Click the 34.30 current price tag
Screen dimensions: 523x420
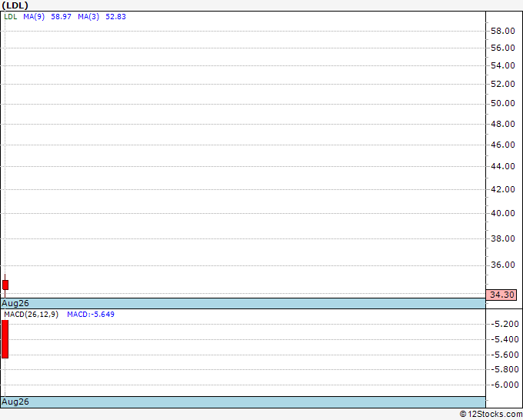501,295
